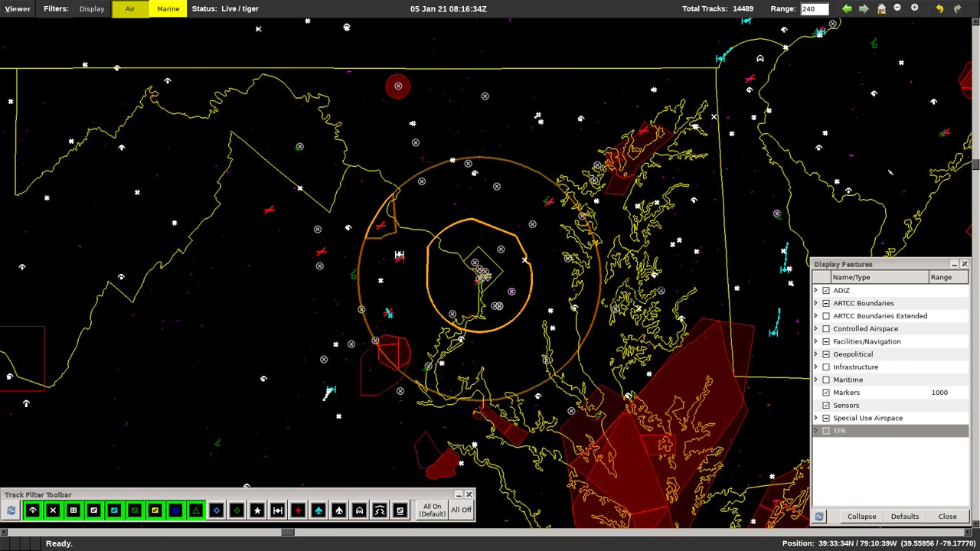
Task: Uncheck the Markers checkbox
Action: coord(826,393)
